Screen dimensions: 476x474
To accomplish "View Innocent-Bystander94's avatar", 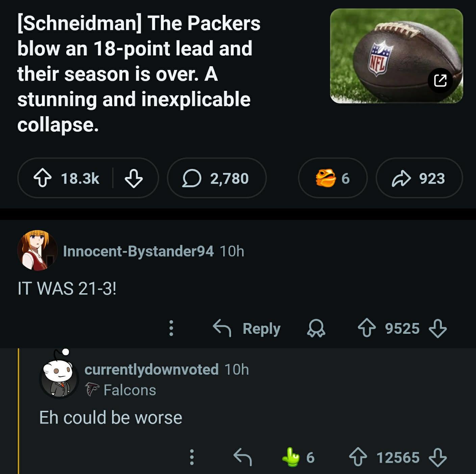I will [x=37, y=250].
